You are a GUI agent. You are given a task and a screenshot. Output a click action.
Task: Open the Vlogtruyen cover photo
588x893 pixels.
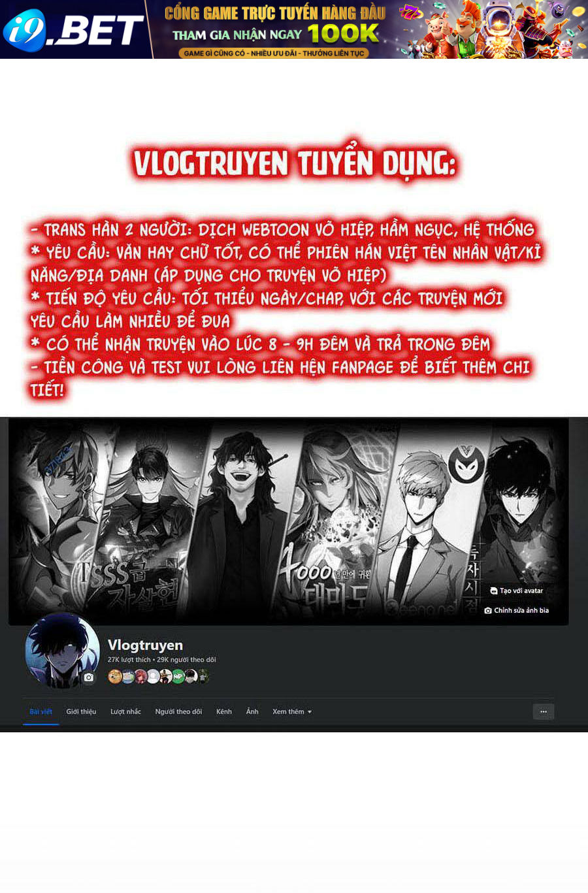point(288,521)
